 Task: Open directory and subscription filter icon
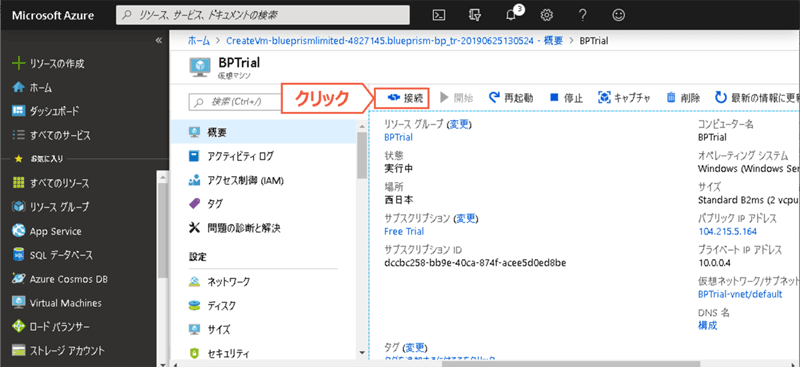click(x=474, y=15)
